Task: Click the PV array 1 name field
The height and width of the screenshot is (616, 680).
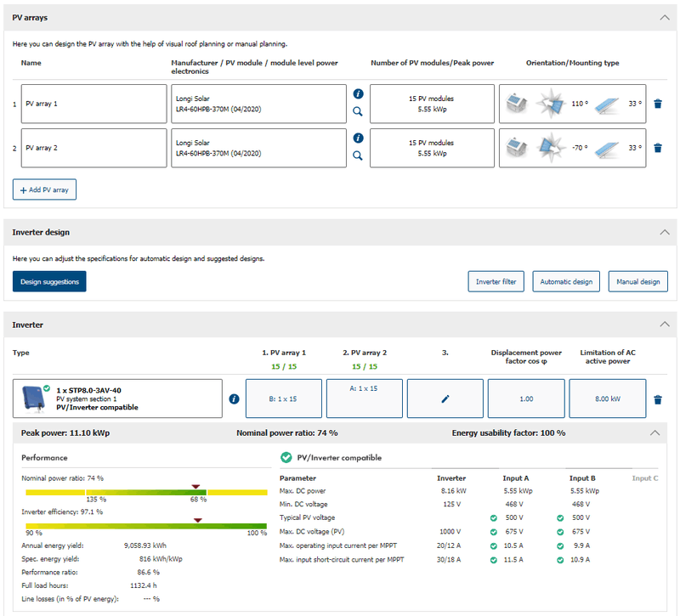Action: point(93,104)
